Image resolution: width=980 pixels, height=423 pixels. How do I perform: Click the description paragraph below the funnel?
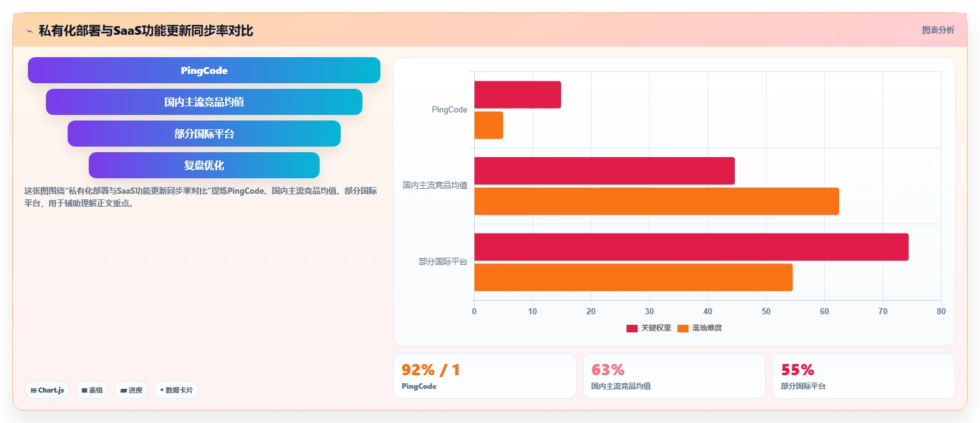pos(200,197)
